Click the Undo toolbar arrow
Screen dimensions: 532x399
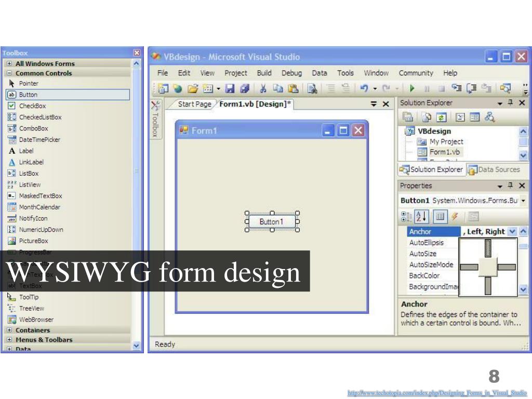pyautogui.click(x=364, y=88)
